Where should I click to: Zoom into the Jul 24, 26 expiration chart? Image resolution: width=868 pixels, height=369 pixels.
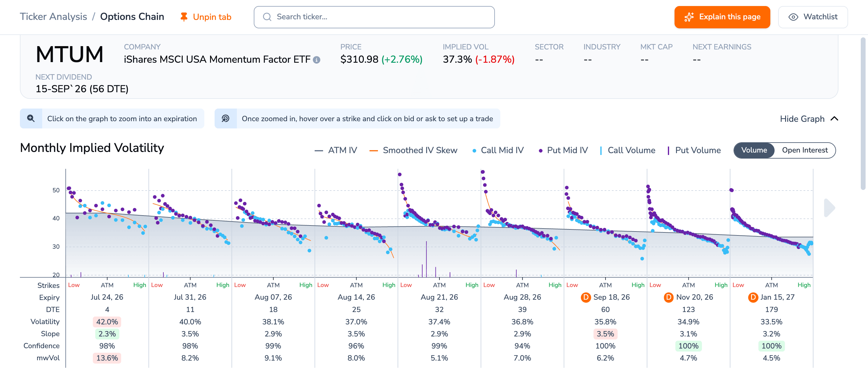107,222
